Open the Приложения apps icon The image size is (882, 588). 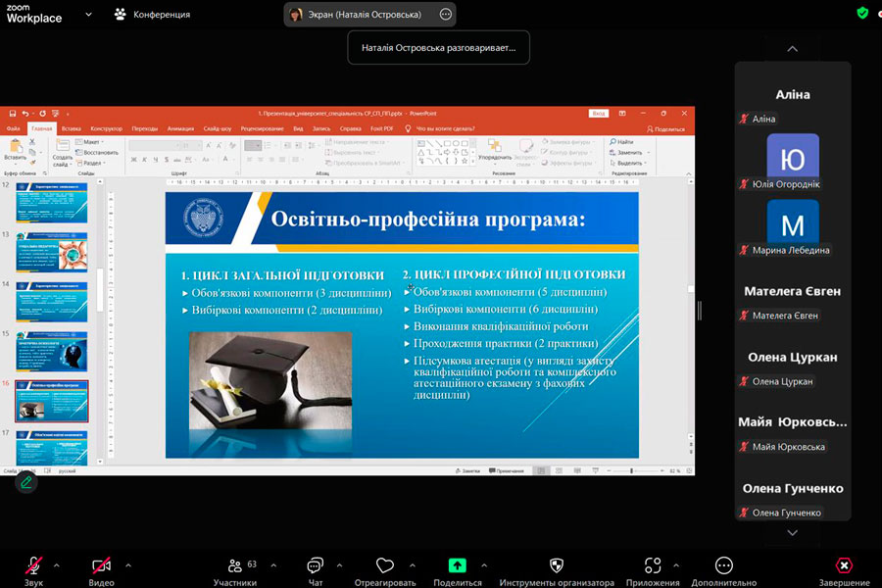click(x=654, y=565)
